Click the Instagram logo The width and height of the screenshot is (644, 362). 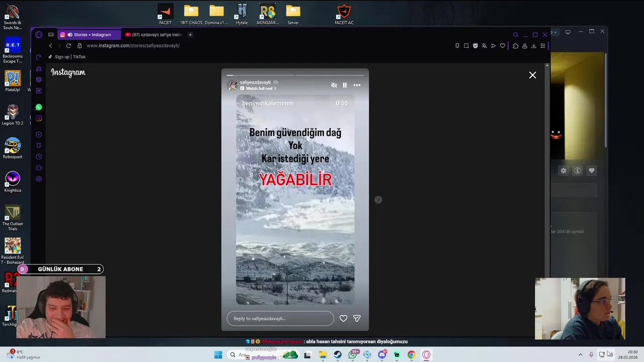pyautogui.click(x=68, y=72)
